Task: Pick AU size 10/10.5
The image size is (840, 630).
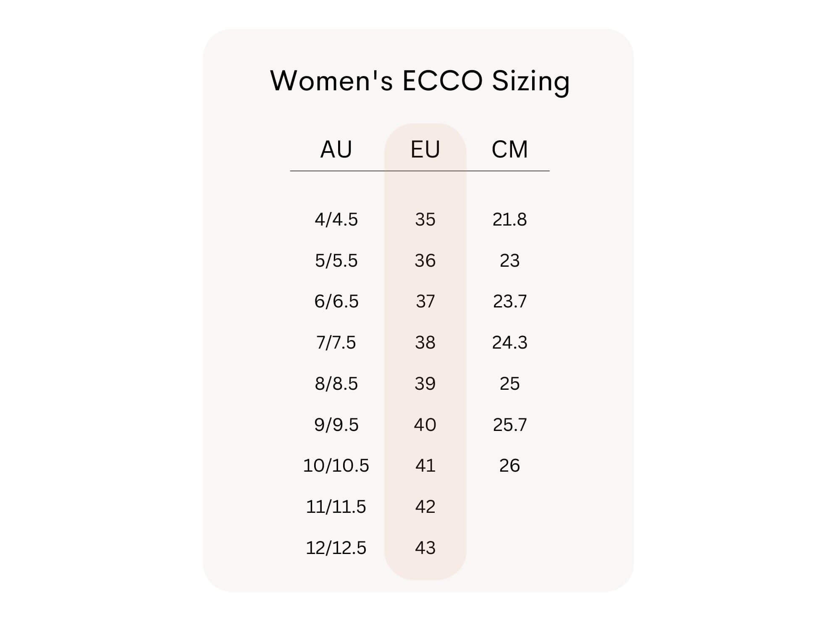Action: pyautogui.click(x=336, y=466)
